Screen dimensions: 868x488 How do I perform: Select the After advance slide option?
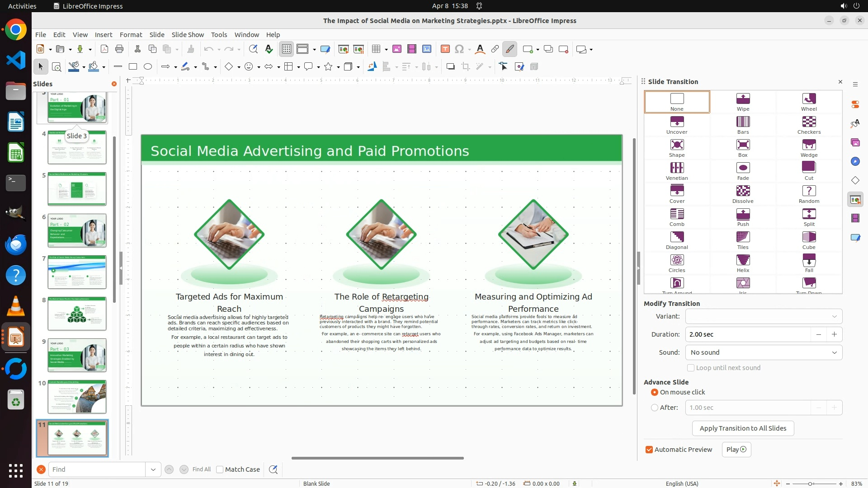point(655,408)
